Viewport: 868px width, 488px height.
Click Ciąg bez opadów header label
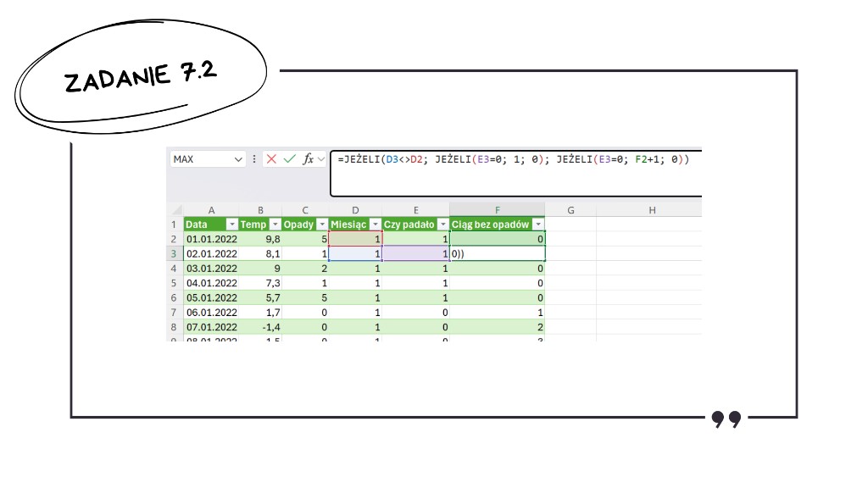click(491, 225)
